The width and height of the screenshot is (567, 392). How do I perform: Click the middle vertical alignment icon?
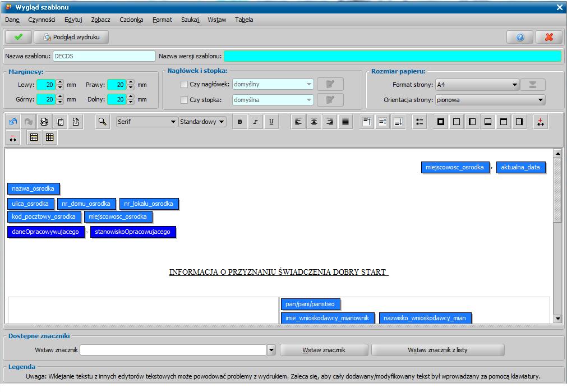382,122
